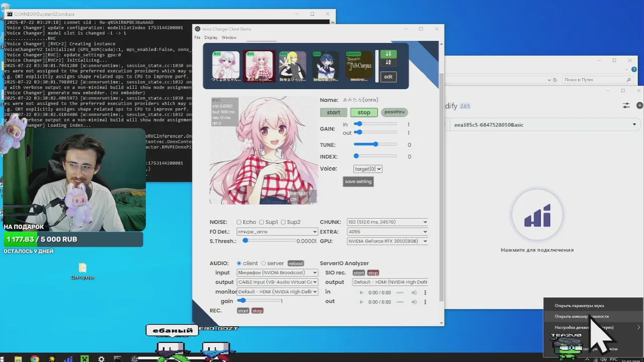Open the Window menu in Voice Changer
The image size is (644, 362).
229,38
